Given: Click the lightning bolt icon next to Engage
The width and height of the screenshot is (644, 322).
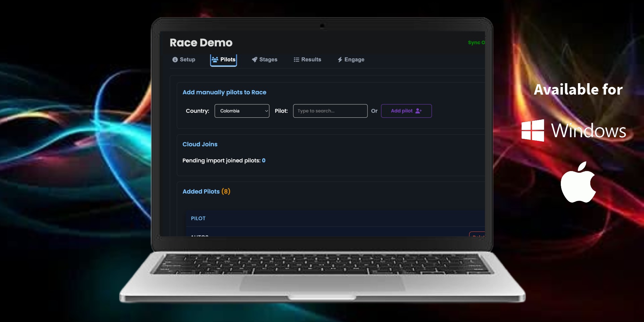Looking at the screenshot, I should [x=340, y=59].
